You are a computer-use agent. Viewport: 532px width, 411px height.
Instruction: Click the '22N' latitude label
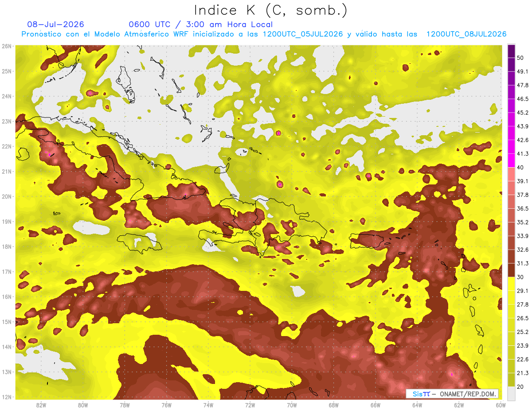tap(6, 146)
